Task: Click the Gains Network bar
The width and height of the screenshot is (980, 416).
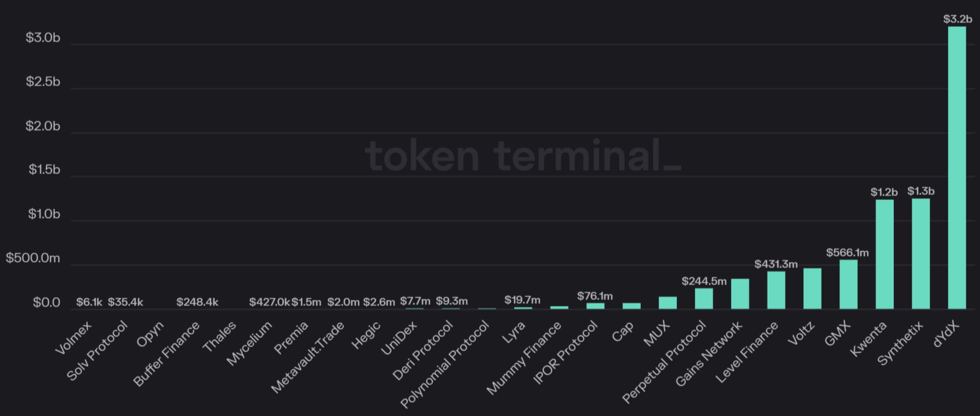Action: coord(740,294)
